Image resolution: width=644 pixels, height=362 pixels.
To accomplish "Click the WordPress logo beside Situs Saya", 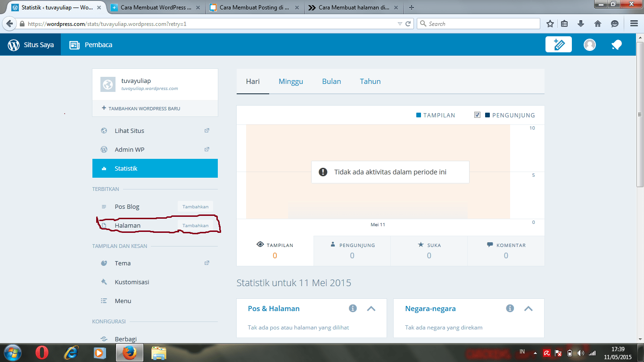I will [14, 45].
